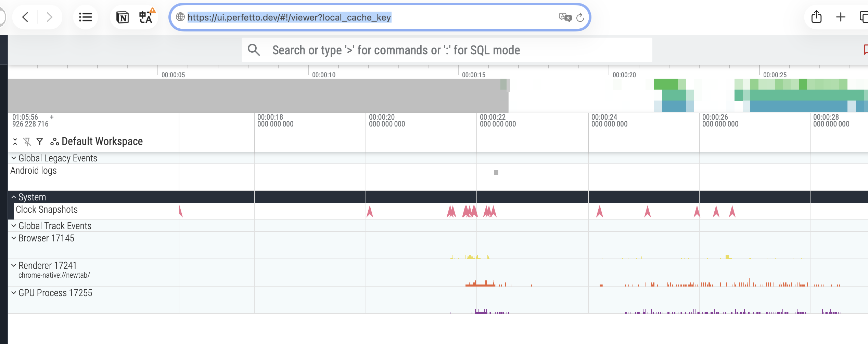The image size is (868, 344).
Task: Expand the Global Legacy Events group
Action: pos(14,158)
